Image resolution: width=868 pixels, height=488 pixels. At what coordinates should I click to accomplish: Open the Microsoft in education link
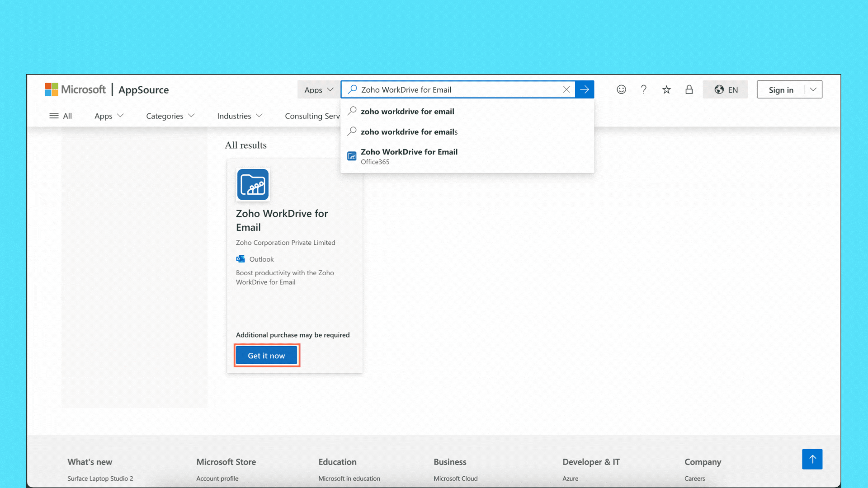(x=349, y=479)
